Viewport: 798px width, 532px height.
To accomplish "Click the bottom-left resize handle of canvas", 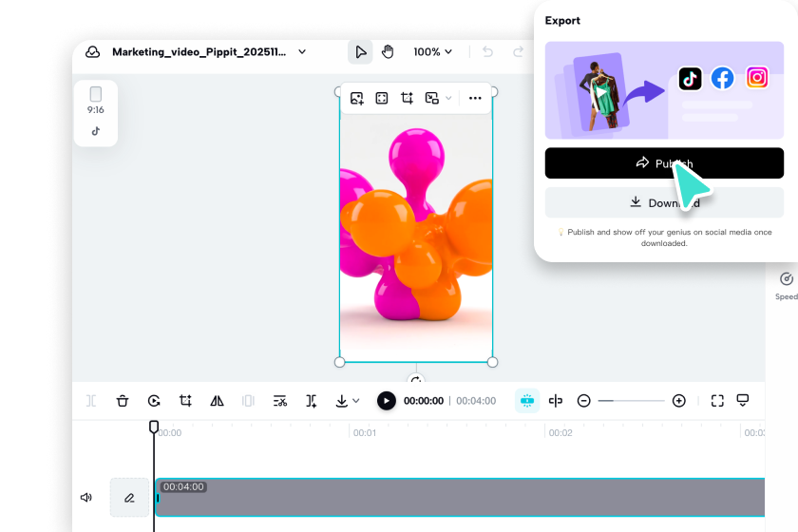I will point(340,363).
